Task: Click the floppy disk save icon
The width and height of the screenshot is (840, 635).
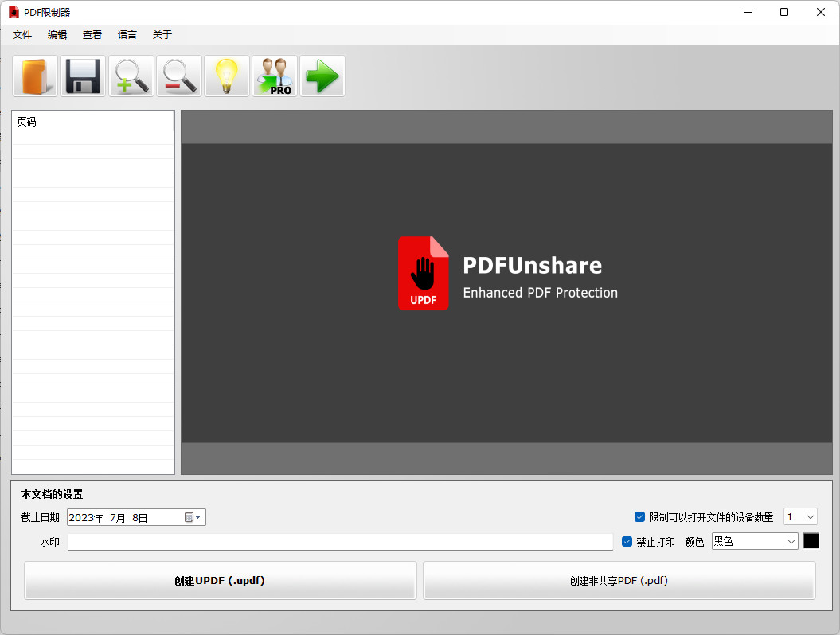Action: pos(83,76)
